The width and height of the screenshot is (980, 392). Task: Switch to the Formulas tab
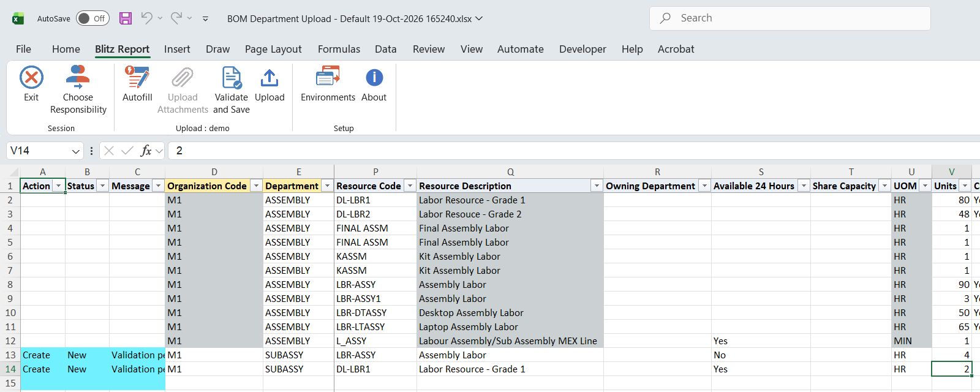point(339,49)
